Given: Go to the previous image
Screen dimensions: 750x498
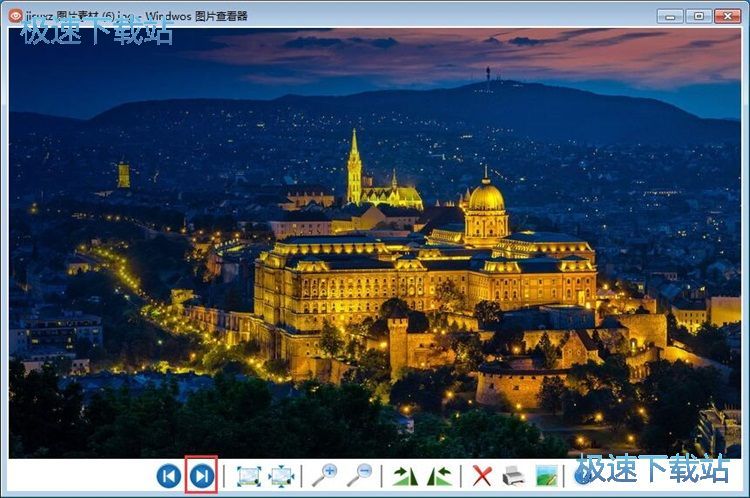Looking at the screenshot, I should [169, 476].
